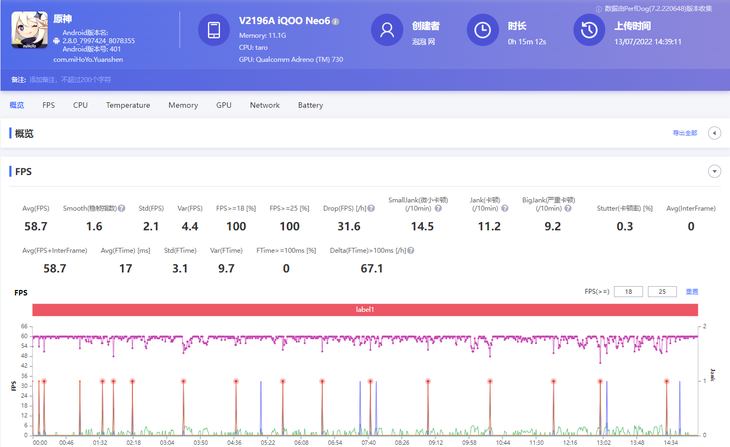Open help icon next to BigJank
Viewport: 730px width, 447px height.
point(568,209)
